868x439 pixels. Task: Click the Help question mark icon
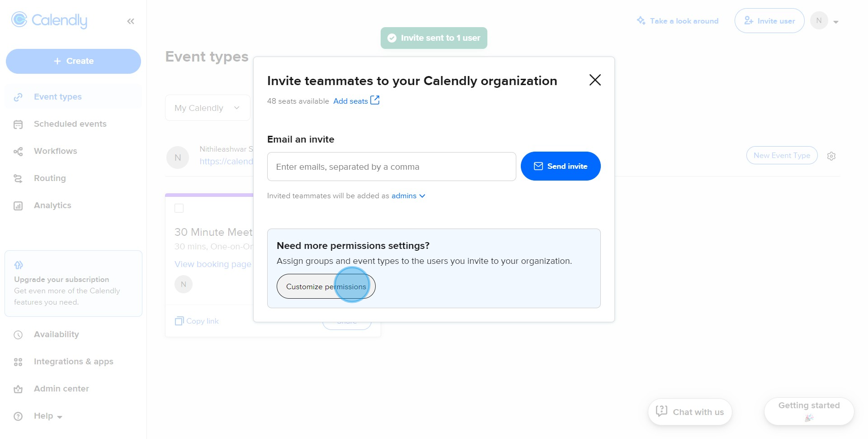coord(18,416)
